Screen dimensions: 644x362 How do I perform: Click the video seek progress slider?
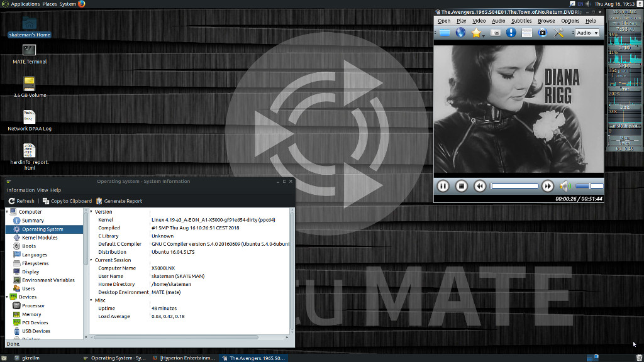pyautogui.click(x=514, y=186)
